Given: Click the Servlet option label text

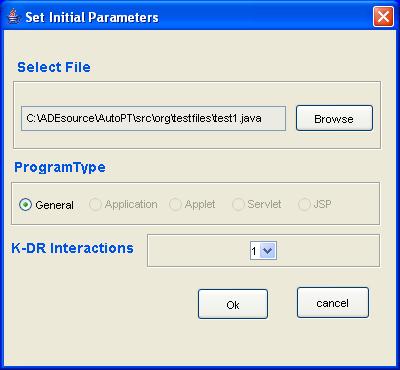Looking at the screenshot, I should [x=264, y=204].
